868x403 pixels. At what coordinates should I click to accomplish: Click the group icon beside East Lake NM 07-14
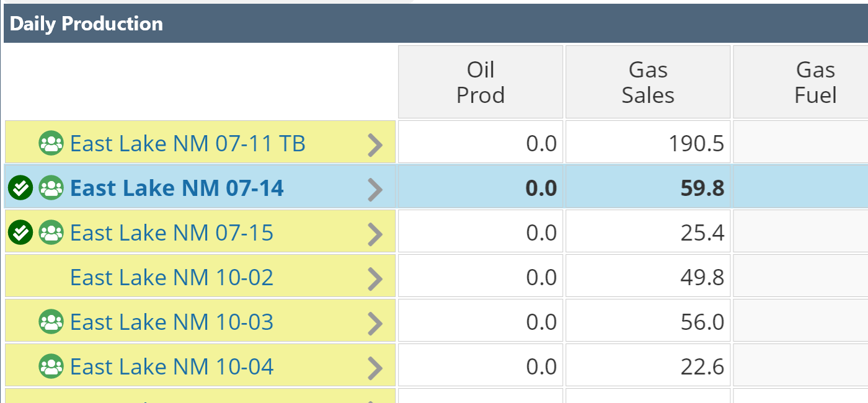pos(51,188)
